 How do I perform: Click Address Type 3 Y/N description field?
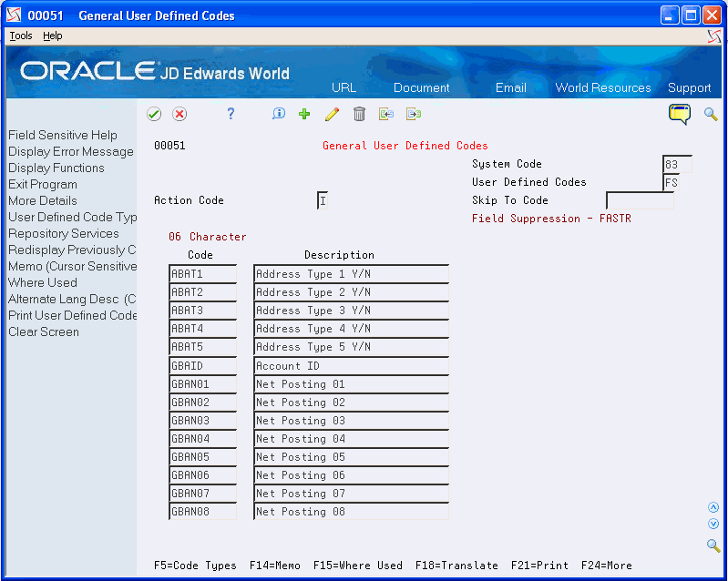pos(351,311)
